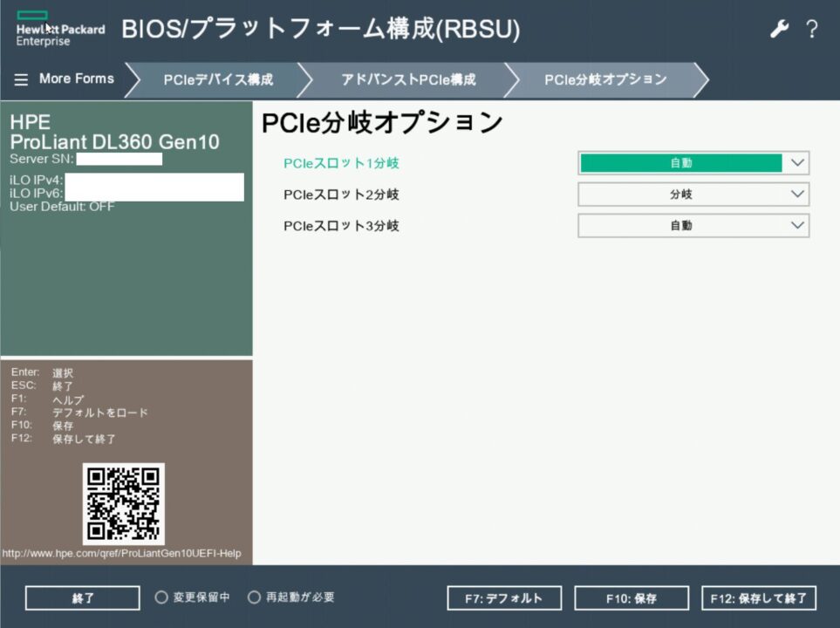Click F12: 保存して終了 button

point(759,598)
